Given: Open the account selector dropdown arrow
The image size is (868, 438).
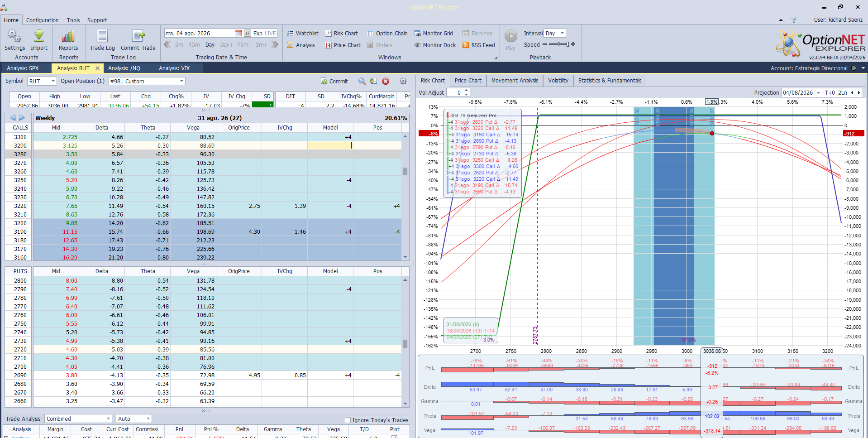Looking at the screenshot, I should pyautogui.click(x=863, y=68).
